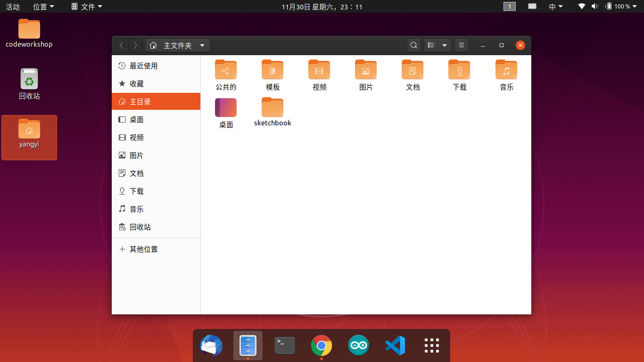Close the Files window
This screenshot has width=644, height=362.
point(520,45)
